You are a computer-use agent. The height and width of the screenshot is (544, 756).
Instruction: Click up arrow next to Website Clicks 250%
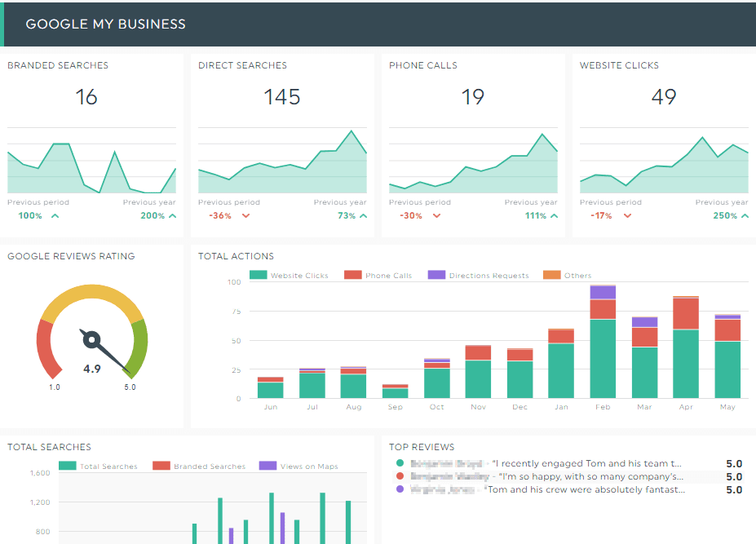pyautogui.click(x=745, y=215)
